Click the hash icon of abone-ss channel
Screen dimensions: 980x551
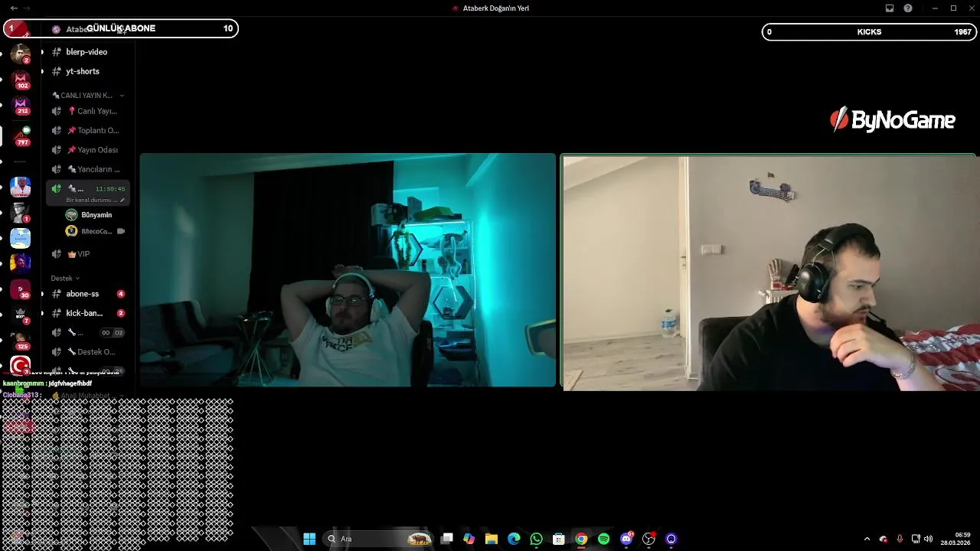[x=56, y=294]
